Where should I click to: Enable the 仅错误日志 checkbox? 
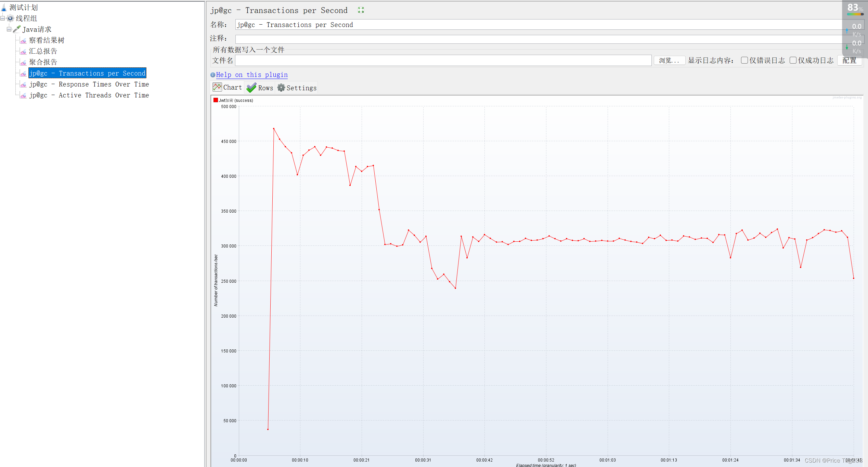[x=744, y=60]
